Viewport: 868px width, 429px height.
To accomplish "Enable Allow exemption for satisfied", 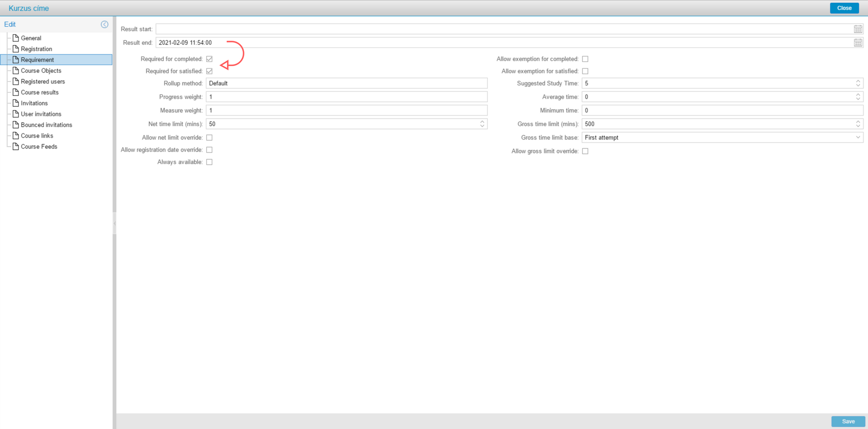I will [x=585, y=71].
